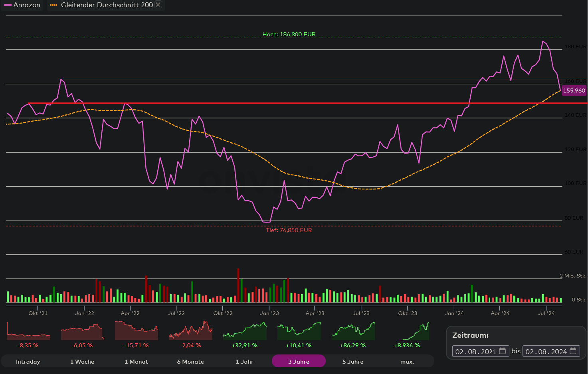Click the end date field 02.08.2024
Image resolution: width=588 pixels, height=374 pixels.
click(x=546, y=351)
